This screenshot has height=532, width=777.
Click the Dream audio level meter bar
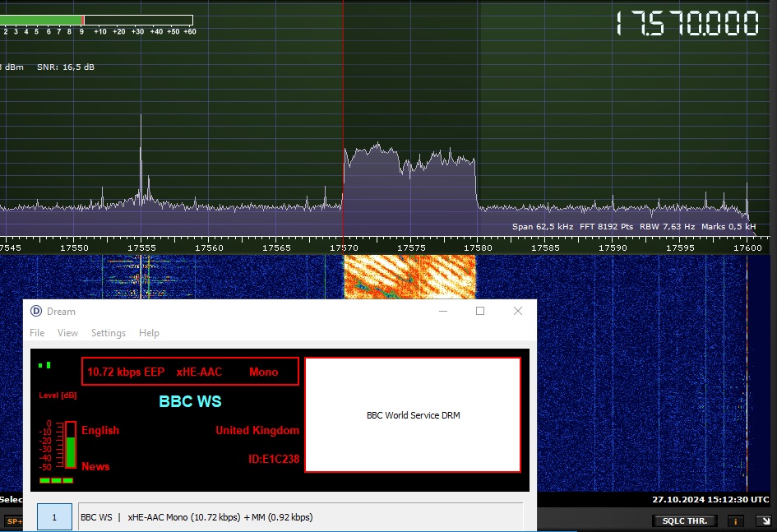coord(71,445)
